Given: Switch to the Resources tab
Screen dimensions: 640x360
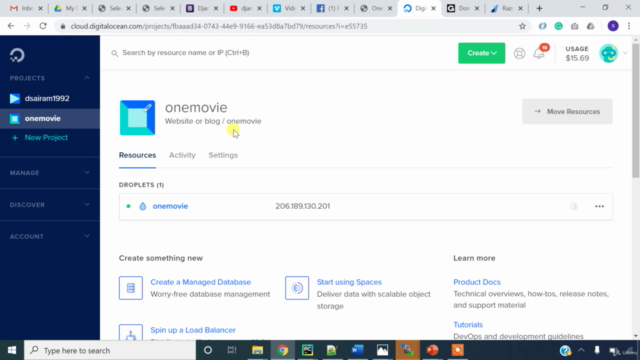Looking at the screenshot, I should pos(137,155).
